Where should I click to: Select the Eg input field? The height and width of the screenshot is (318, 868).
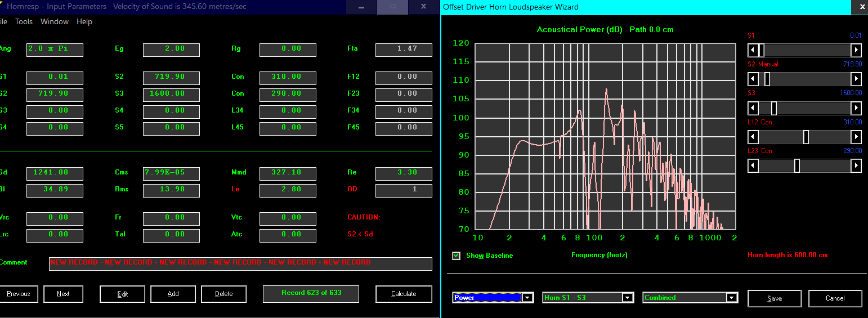(x=171, y=50)
